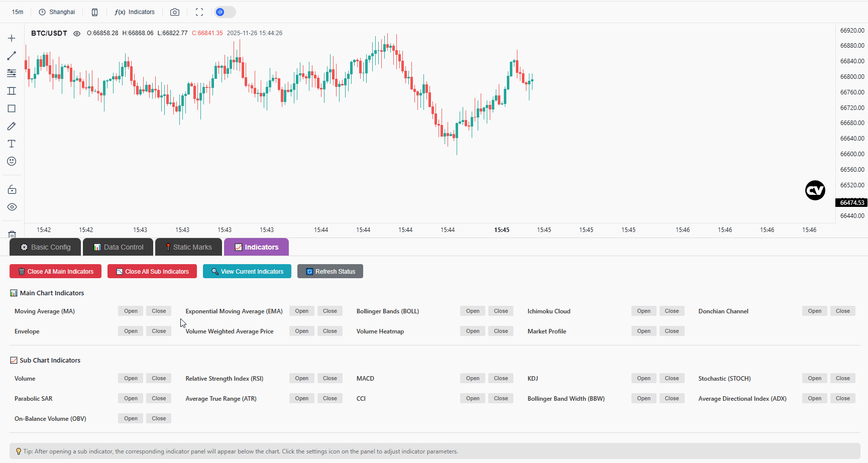Toggle the theme switch in top toolbar
This screenshot has height=463, width=868.
[225, 12]
